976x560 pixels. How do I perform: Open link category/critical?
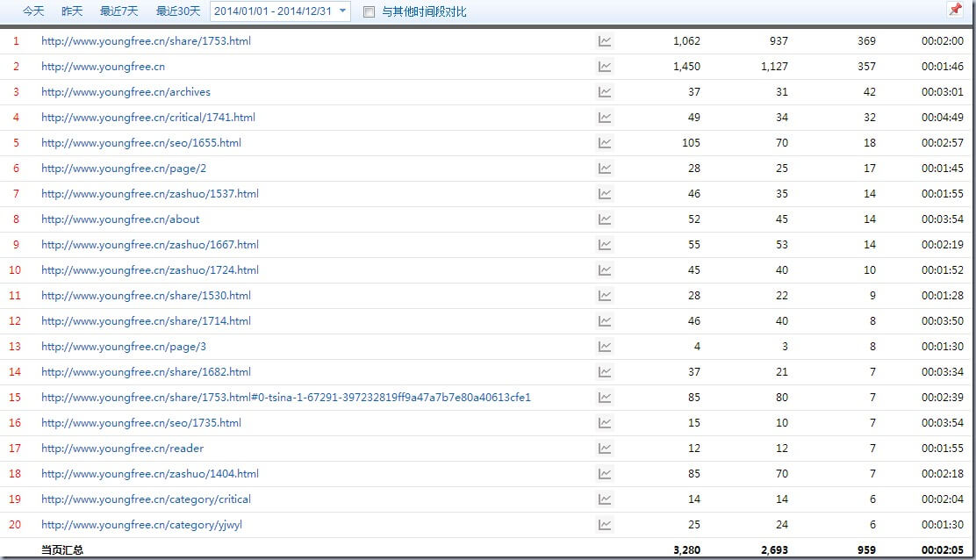[x=147, y=500]
